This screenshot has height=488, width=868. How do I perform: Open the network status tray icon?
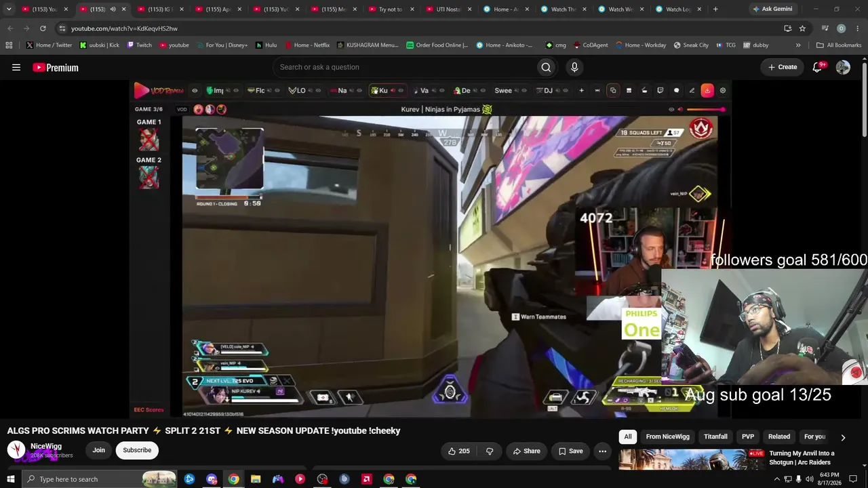[787, 479]
